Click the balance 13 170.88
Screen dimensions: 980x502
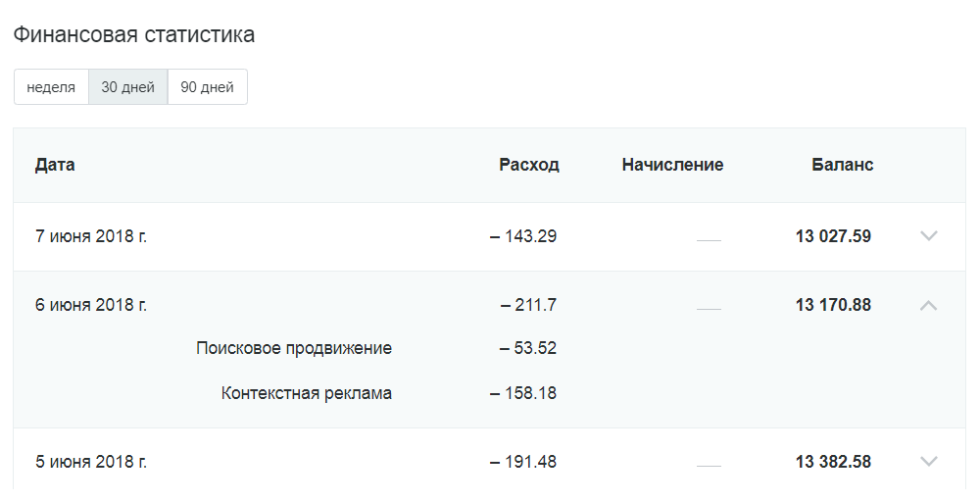[833, 305]
